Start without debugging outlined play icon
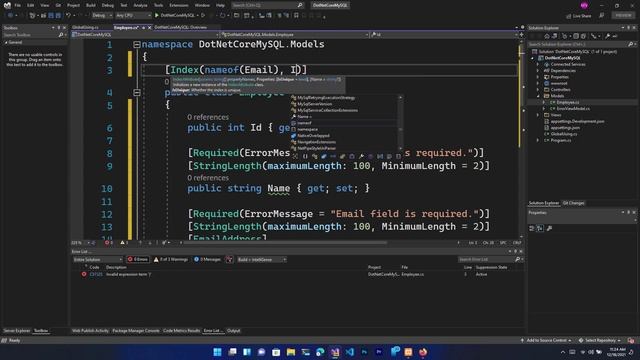The width and height of the screenshot is (640, 360). click(203, 16)
